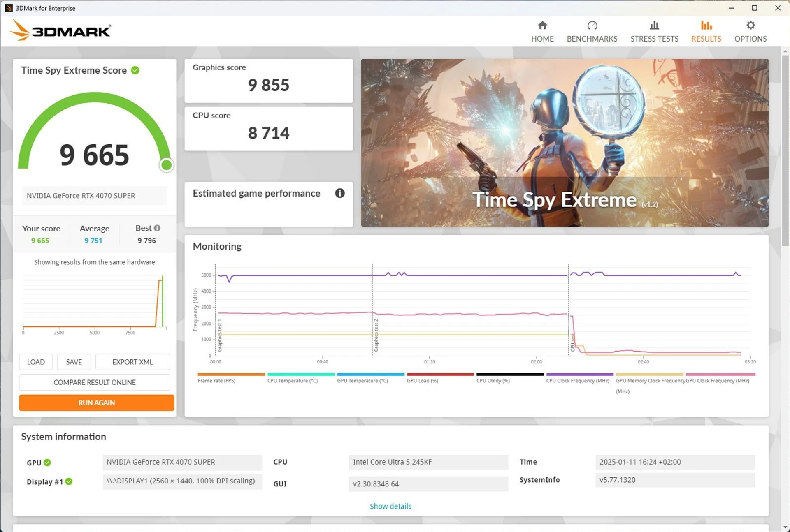This screenshot has width=790, height=532.
Task: Click the green score marker on gauge
Action: (166, 165)
